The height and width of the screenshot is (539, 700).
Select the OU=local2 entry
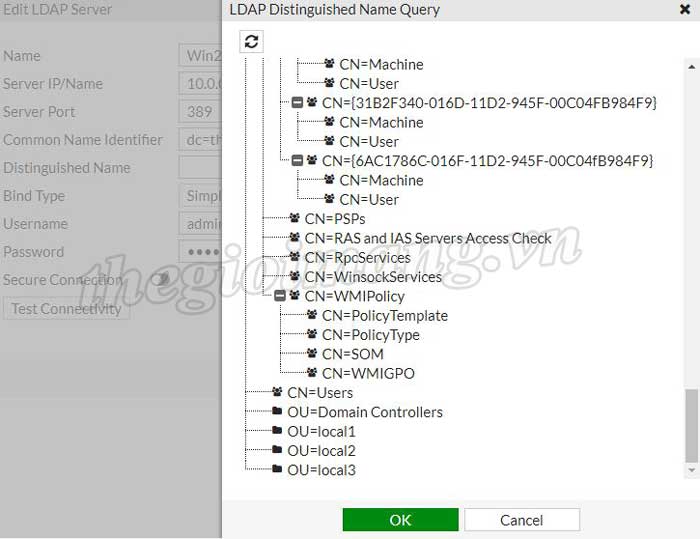point(321,451)
